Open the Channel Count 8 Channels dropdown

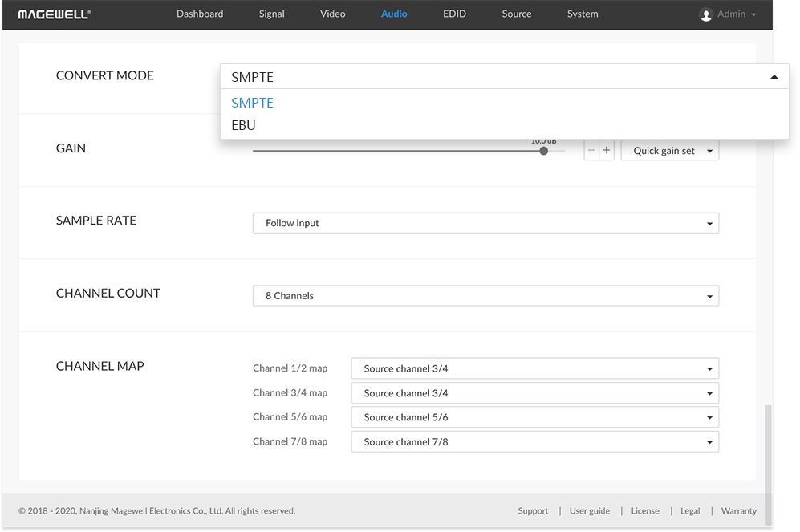[485, 296]
